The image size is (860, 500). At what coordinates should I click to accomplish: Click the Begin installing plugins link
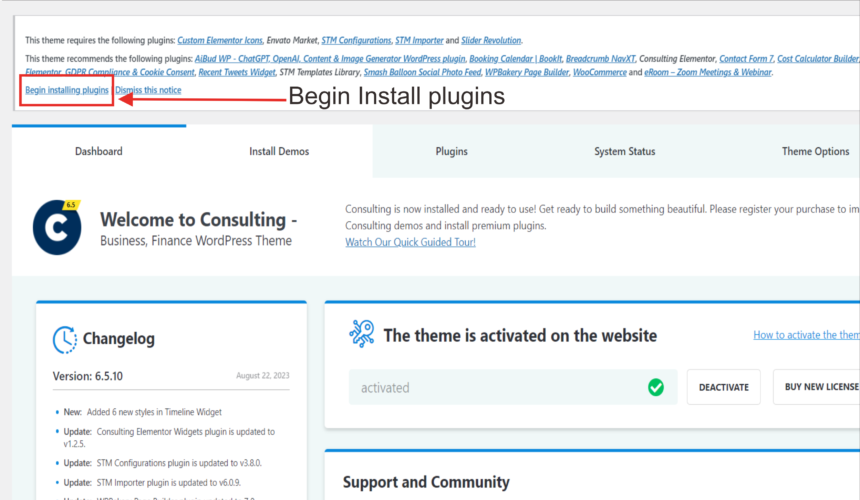[x=67, y=90]
